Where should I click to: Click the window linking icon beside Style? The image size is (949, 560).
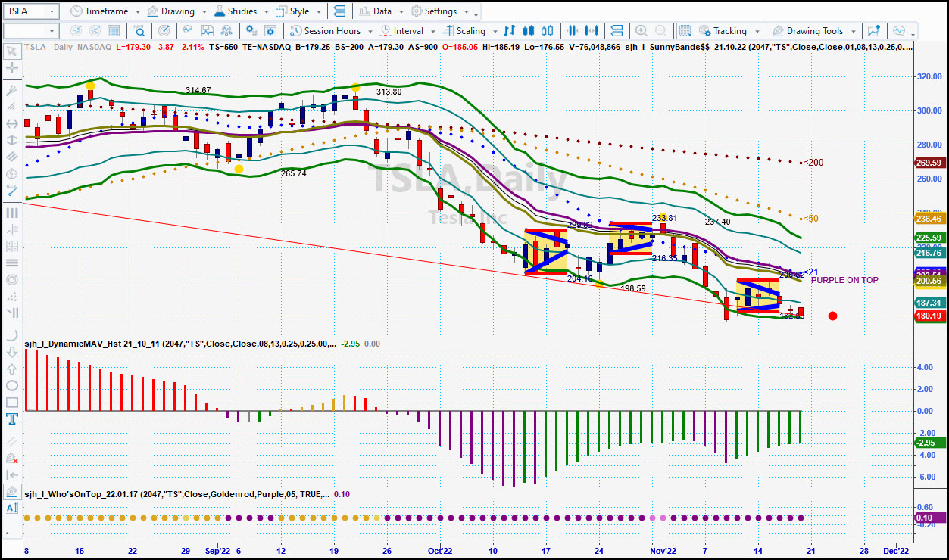(339, 11)
